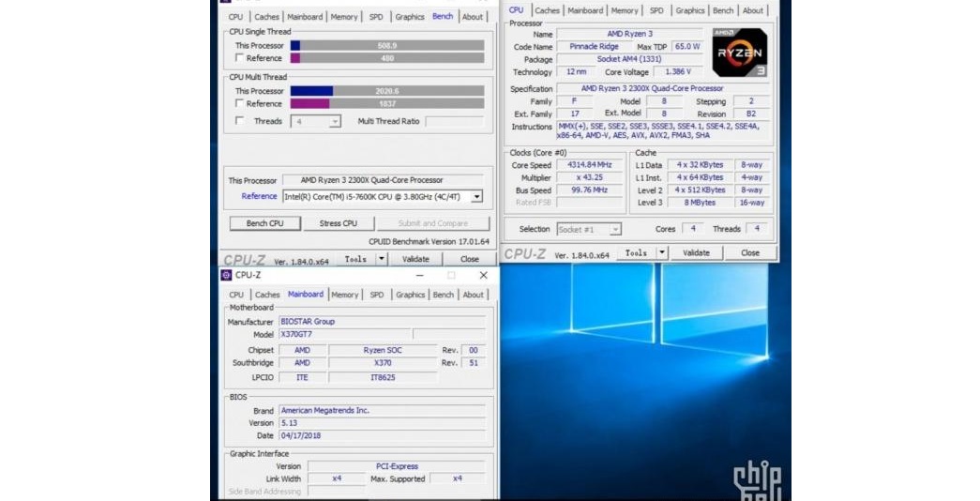Open Memory tab in Mainboard window
980x501 pixels.
[x=345, y=295]
